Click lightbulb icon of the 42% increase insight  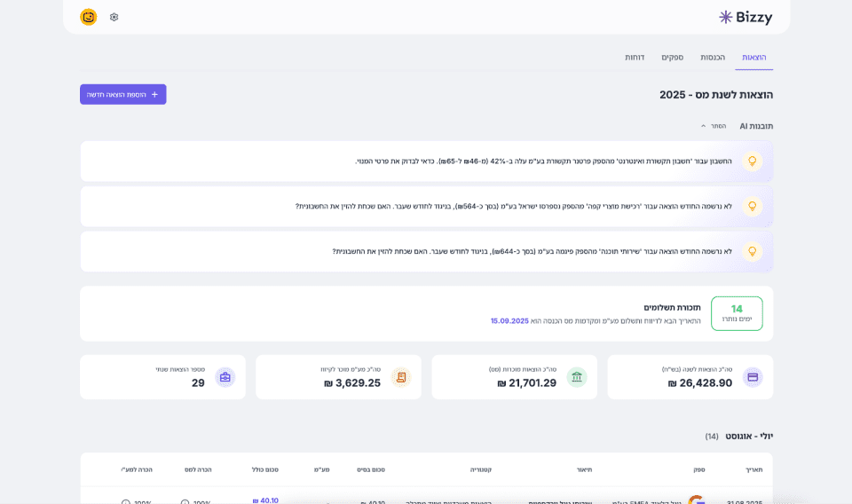(x=752, y=161)
